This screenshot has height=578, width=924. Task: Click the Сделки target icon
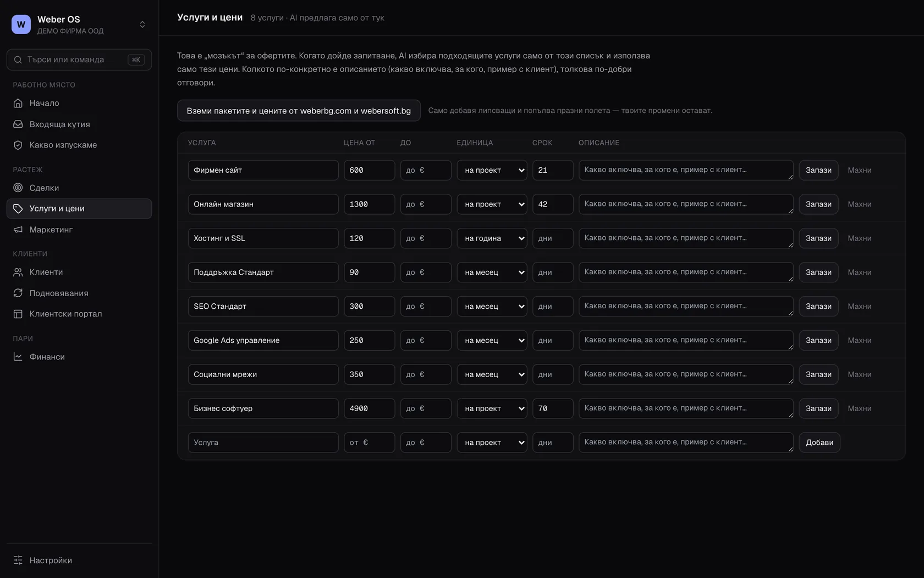[x=18, y=188]
